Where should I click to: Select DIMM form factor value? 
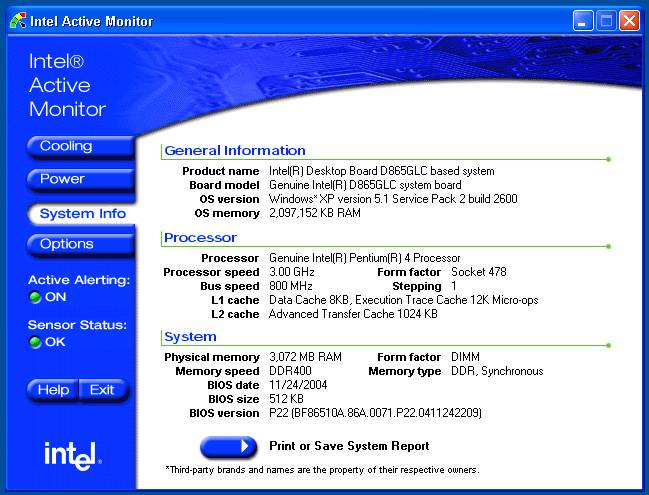click(466, 357)
